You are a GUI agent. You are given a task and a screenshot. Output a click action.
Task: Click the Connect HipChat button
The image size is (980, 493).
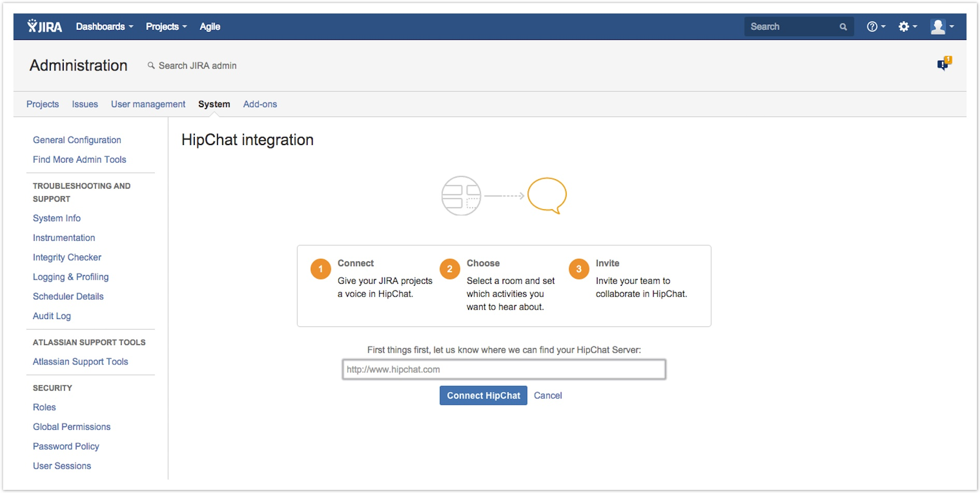(x=483, y=396)
